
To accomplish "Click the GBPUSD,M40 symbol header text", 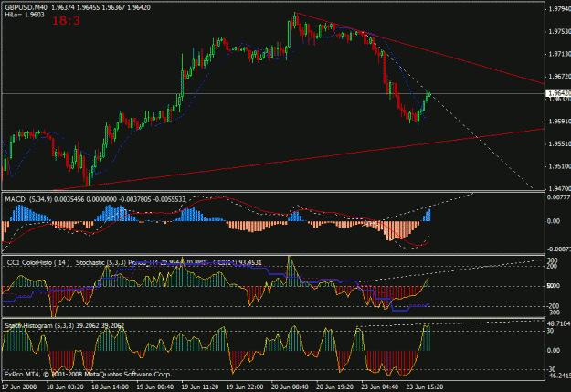I will (x=26, y=7).
